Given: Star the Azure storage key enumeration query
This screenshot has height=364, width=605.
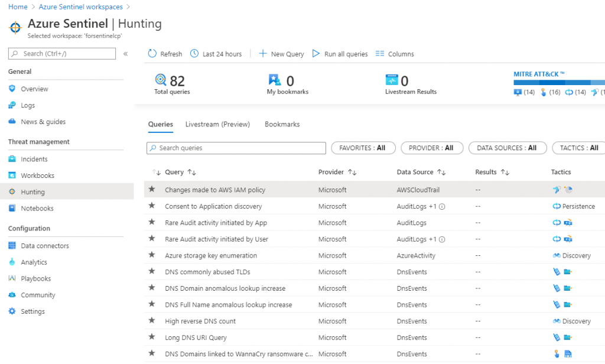Looking at the screenshot, I should pyautogui.click(x=152, y=254).
